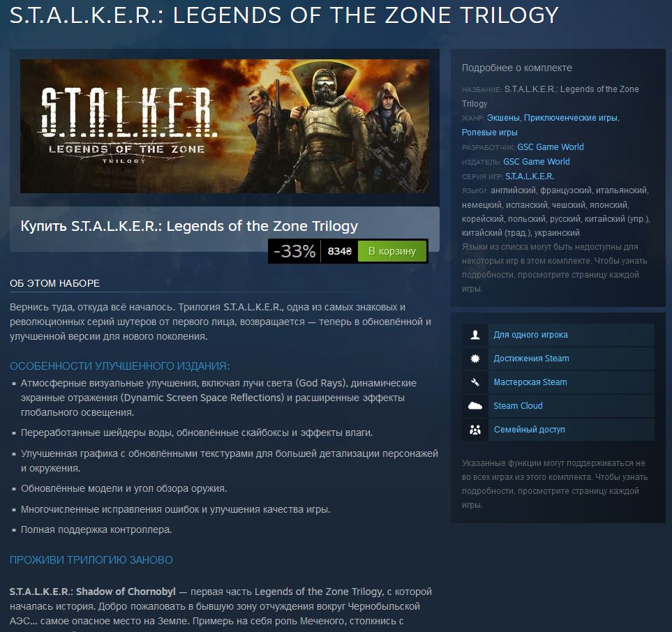Click the Family Sharing people icon

[x=475, y=429]
